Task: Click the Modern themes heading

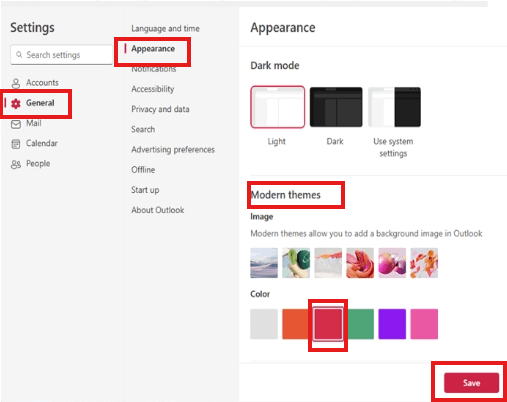Action: pos(286,195)
